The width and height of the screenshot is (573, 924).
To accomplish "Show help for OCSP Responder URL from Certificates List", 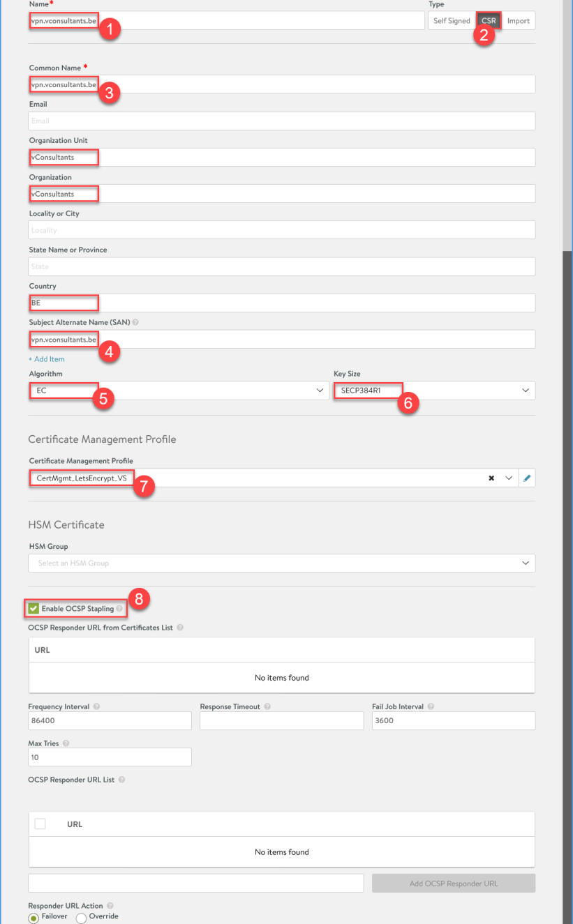I will [180, 628].
